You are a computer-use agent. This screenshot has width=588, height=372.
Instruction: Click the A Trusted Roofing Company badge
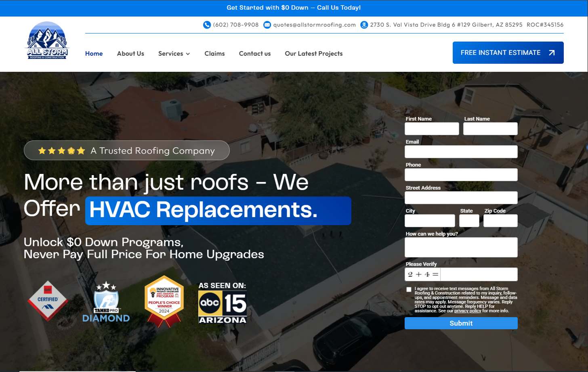(x=127, y=150)
